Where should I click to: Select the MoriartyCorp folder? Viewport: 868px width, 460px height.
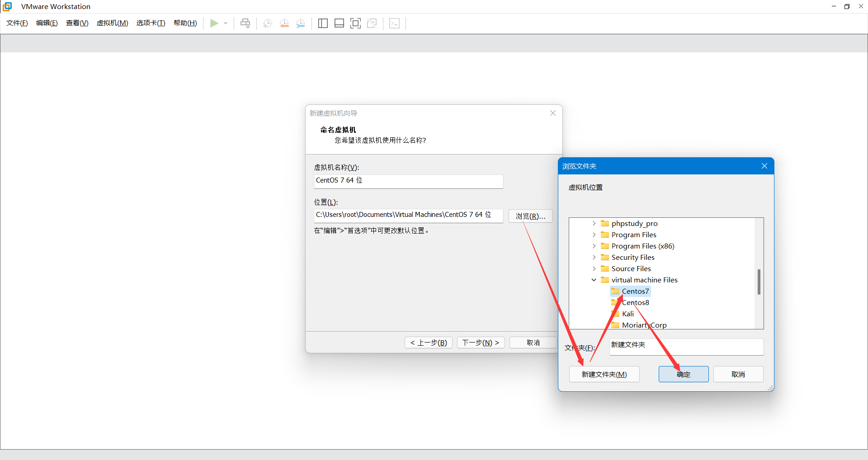639,325
